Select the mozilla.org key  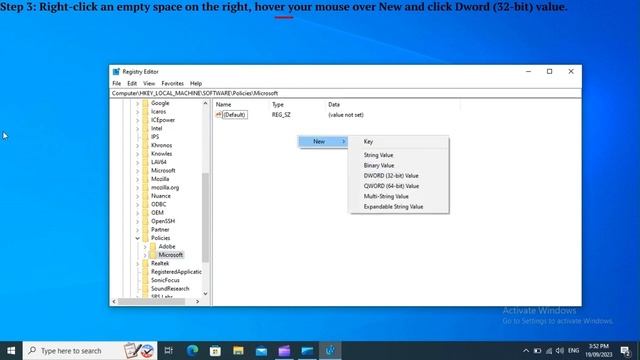[165, 187]
